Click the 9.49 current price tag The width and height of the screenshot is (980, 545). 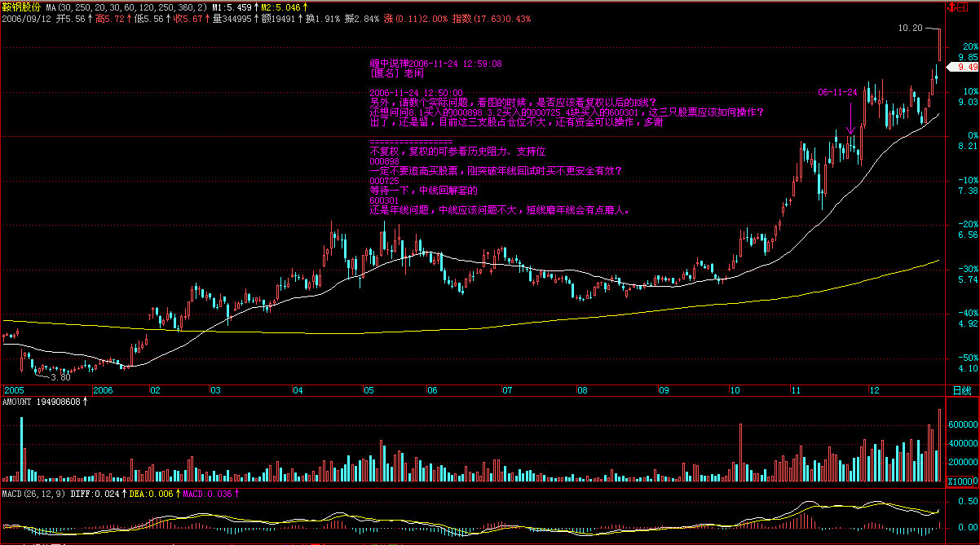click(967, 68)
